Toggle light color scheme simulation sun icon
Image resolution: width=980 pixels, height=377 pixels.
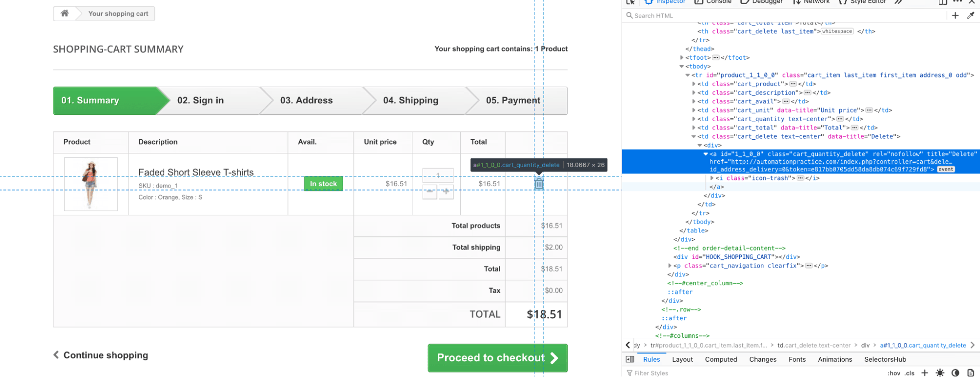pyautogui.click(x=940, y=373)
